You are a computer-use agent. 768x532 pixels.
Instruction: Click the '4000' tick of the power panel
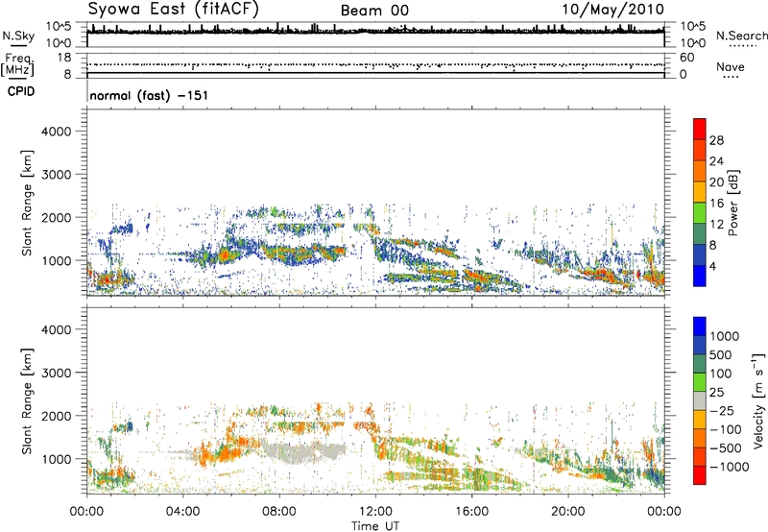click(56, 132)
